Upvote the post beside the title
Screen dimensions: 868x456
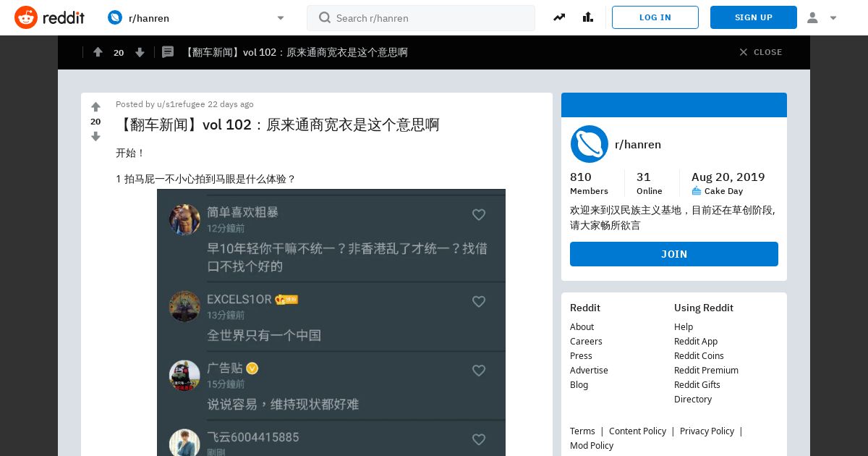[95, 107]
